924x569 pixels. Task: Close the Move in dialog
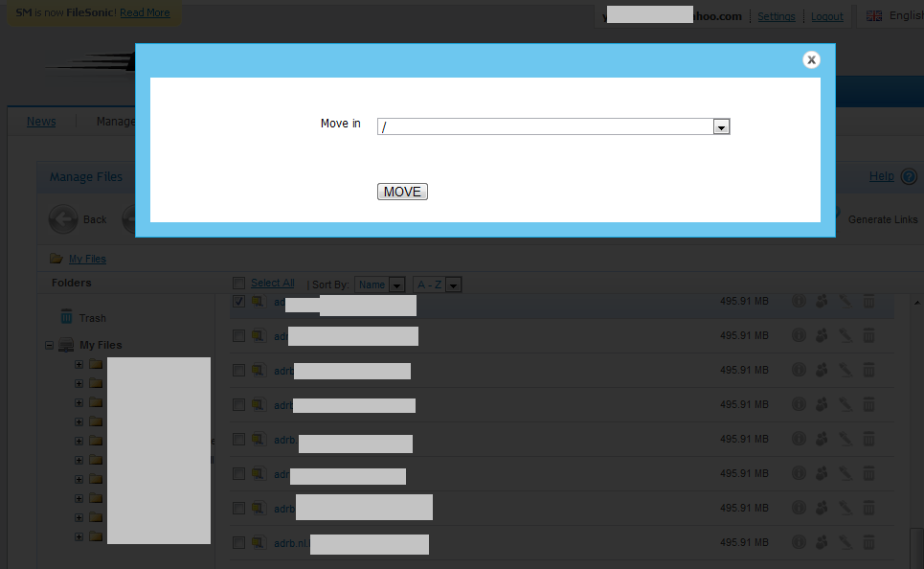coord(811,59)
